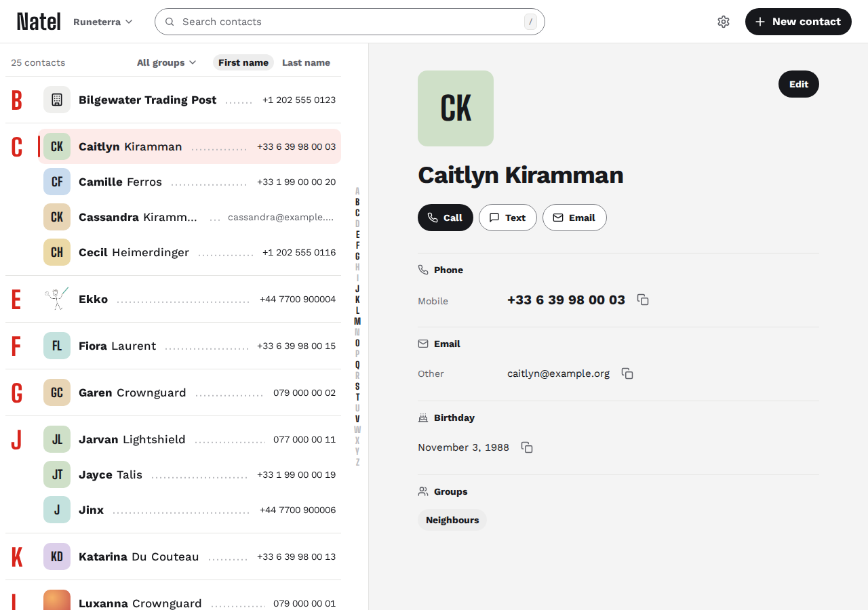Click Luxanna Crownguard's orange photo avatar
Viewport: 868px width, 610px height.
click(57, 601)
